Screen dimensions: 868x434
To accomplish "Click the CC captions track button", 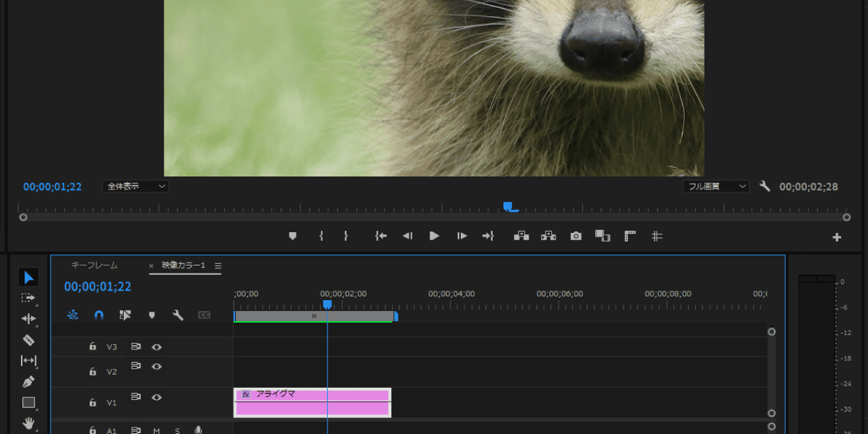I will [x=204, y=315].
